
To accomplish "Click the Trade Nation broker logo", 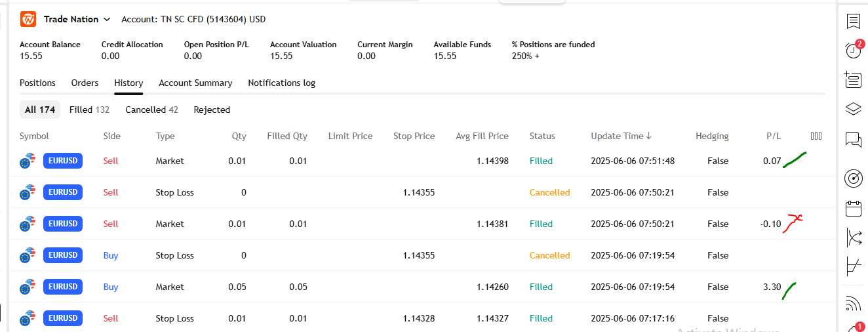I will point(28,19).
